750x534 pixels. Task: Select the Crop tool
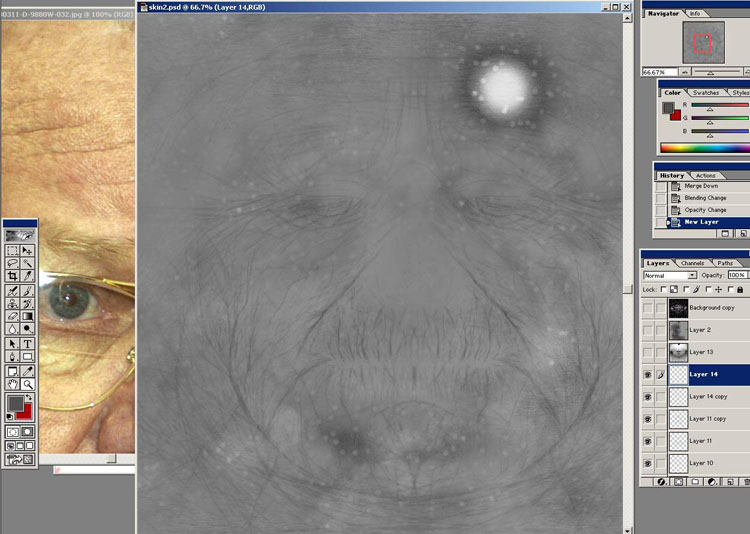[x=12, y=277]
